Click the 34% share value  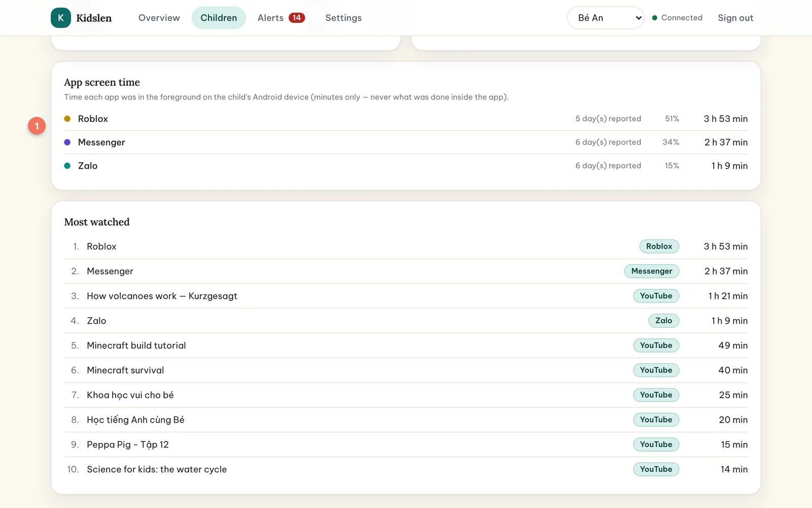pos(671,142)
